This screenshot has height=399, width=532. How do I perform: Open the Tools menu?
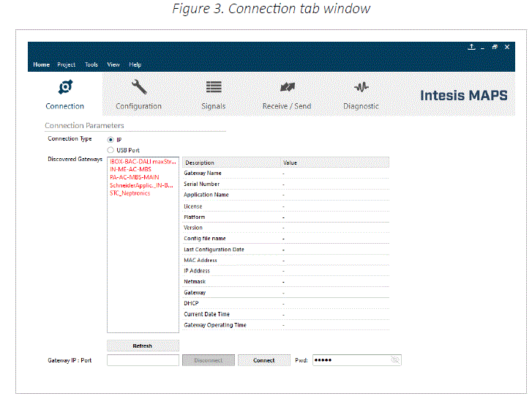[x=91, y=64]
